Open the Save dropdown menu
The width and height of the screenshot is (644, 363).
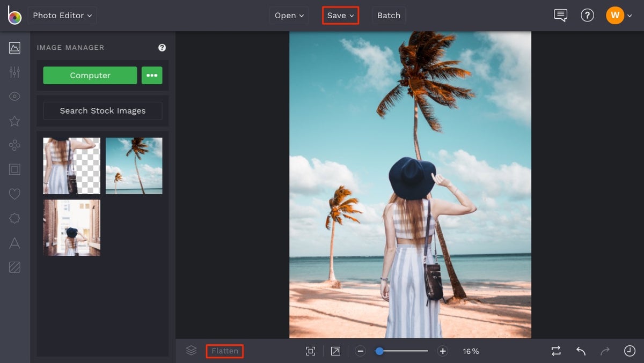point(340,15)
